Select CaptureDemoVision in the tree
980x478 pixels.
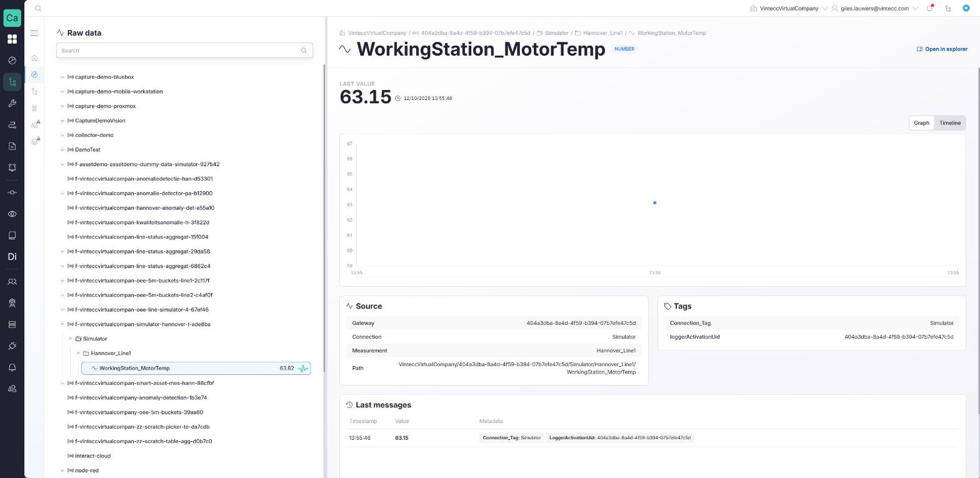pyautogui.click(x=100, y=121)
